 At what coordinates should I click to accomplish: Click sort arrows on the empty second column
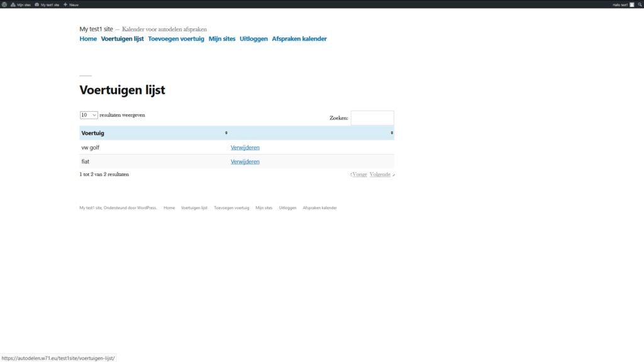[x=392, y=133]
